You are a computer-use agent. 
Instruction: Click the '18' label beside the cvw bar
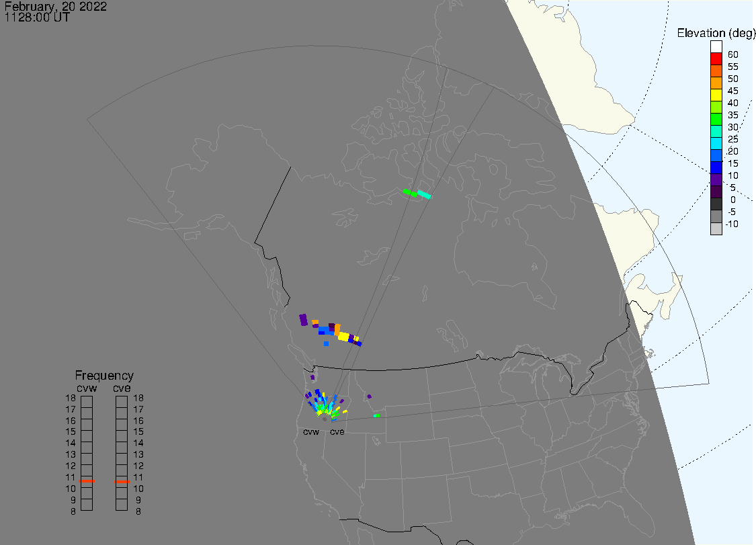pyautogui.click(x=71, y=399)
